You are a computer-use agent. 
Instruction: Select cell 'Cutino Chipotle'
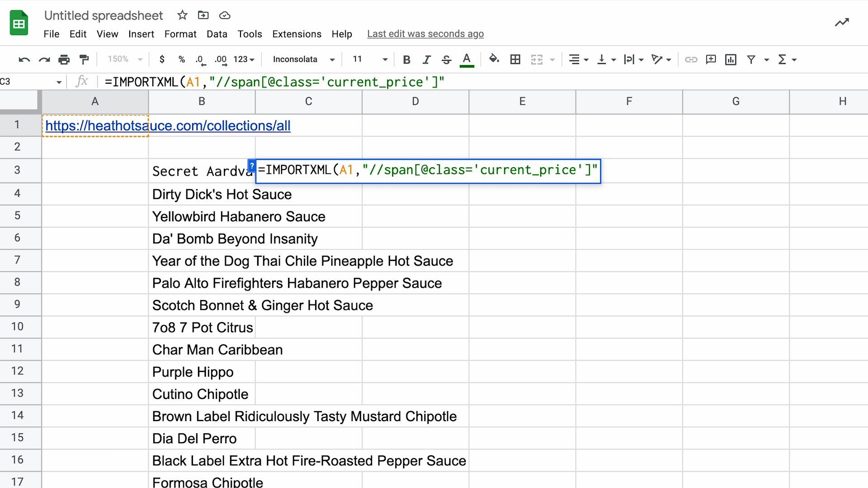pos(202,394)
